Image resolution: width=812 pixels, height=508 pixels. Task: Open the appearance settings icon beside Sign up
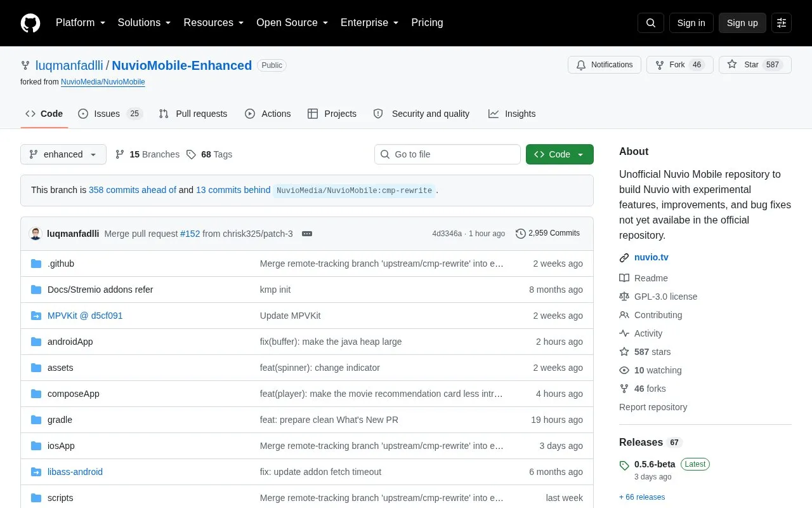(782, 23)
